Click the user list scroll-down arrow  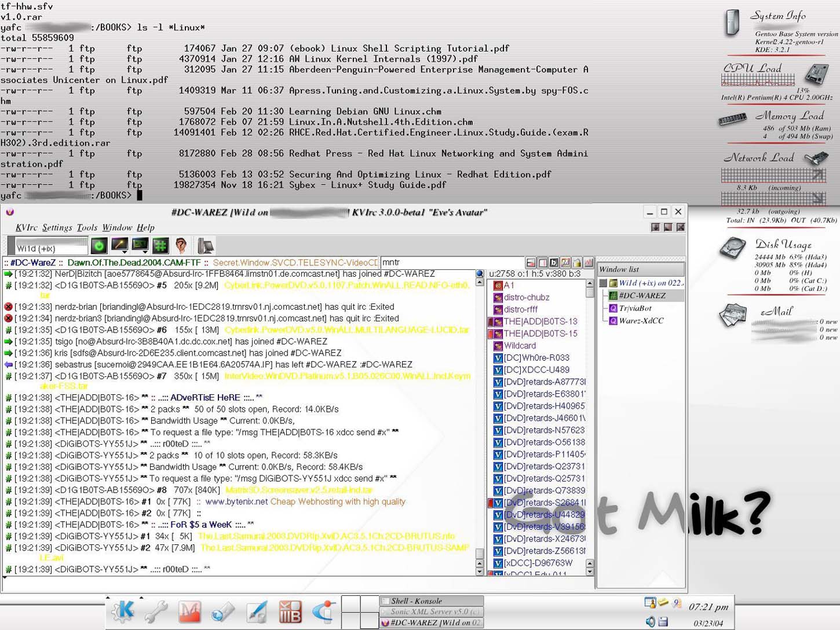click(x=590, y=572)
